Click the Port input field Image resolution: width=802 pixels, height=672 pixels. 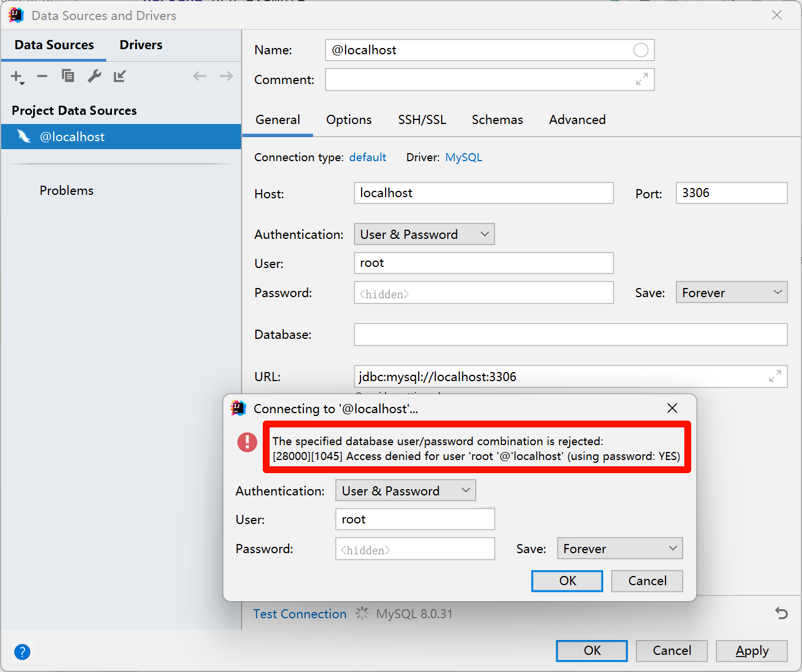[x=732, y=193]
